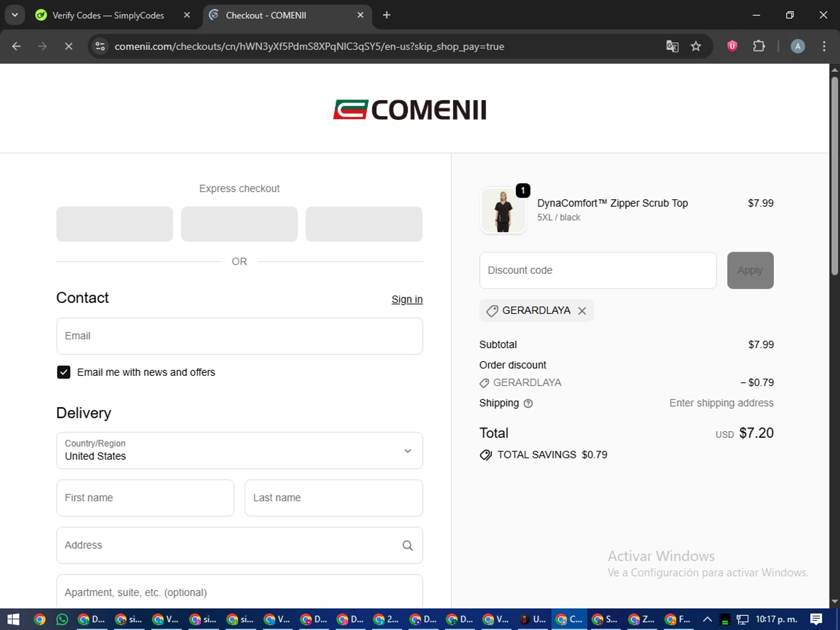Focus the Apartment, suite, etc. field
This screenshot has width=840, height=630.
coord(240,591)
